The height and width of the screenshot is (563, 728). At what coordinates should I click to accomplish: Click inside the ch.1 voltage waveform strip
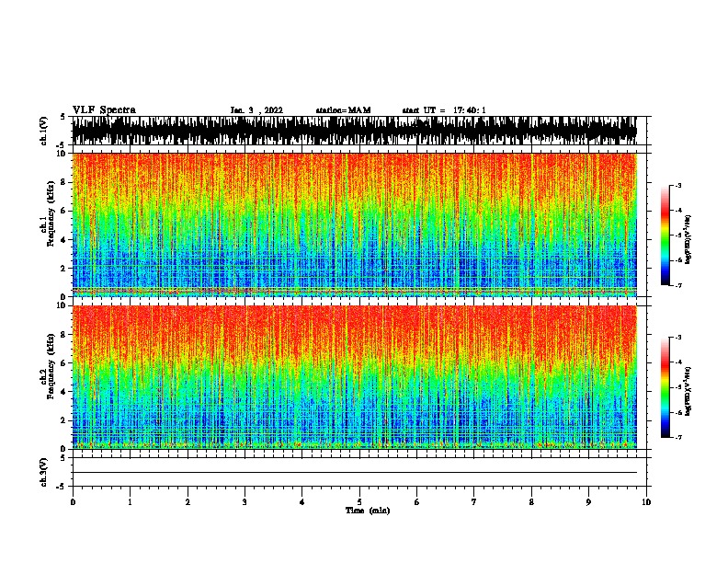(355, 131)
